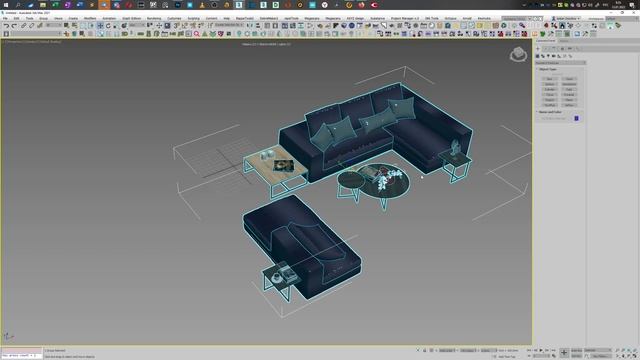Toggle Window/Crossing selection mode
The height and width of the screenshot is (360, 640).
91,25
